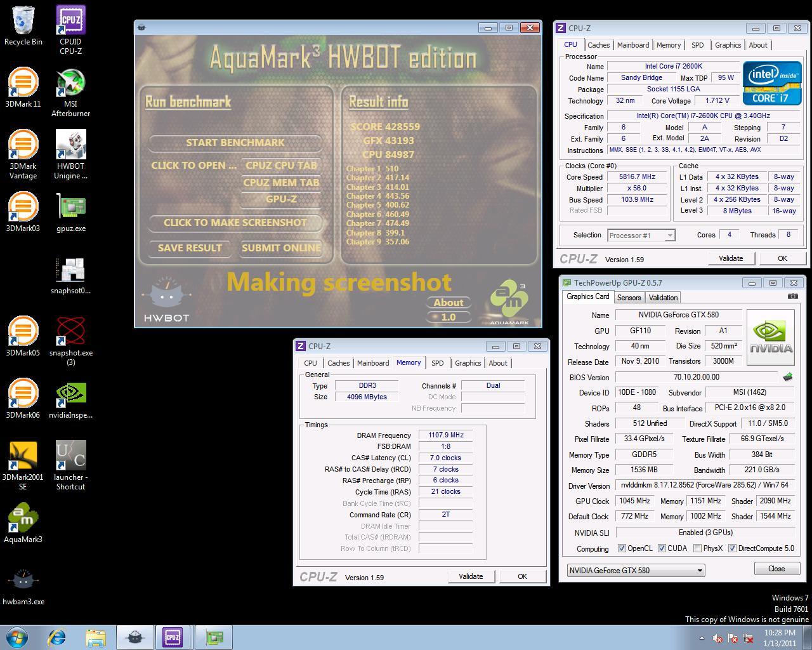
Task: Select the snapshot0 file icon
Action: [x=70, y=275]
